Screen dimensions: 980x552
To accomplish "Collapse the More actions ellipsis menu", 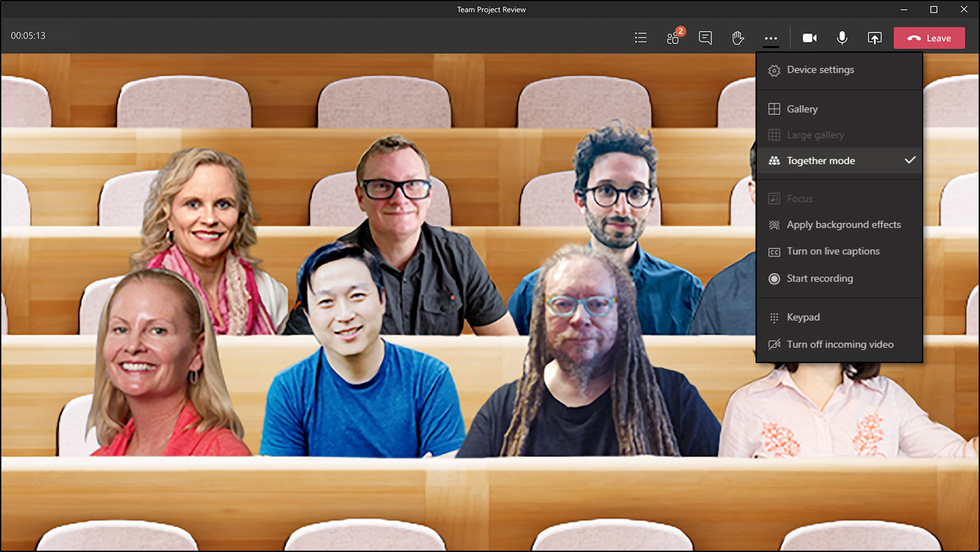I will (771, 38).
